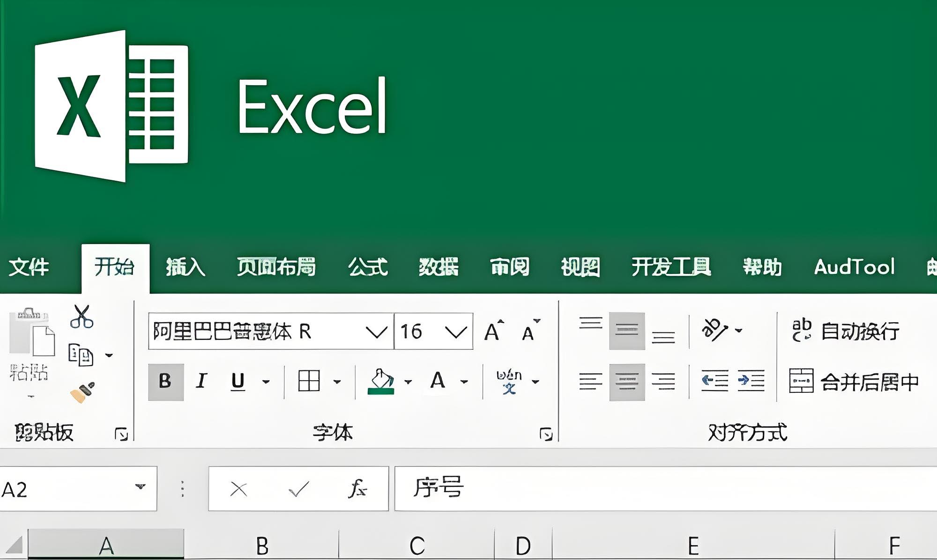Cancel the entry with the X icon

coord(239,489)
